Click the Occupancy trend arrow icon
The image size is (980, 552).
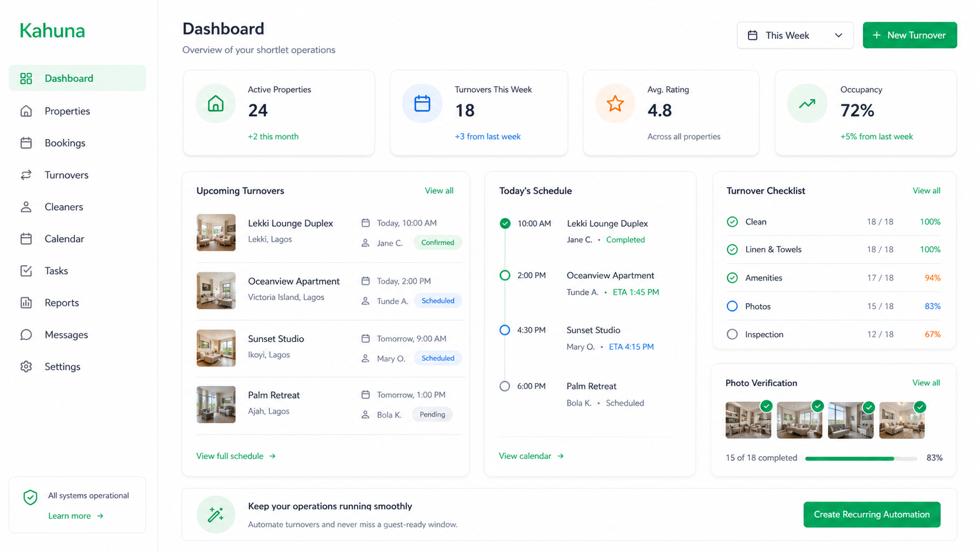(x=807, y=104)
